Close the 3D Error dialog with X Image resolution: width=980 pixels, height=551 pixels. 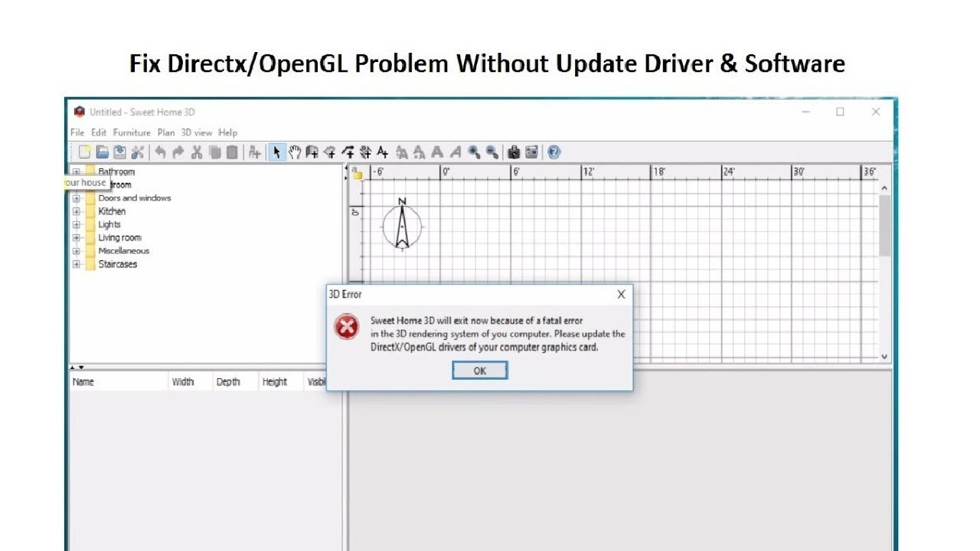click(621, 295)
